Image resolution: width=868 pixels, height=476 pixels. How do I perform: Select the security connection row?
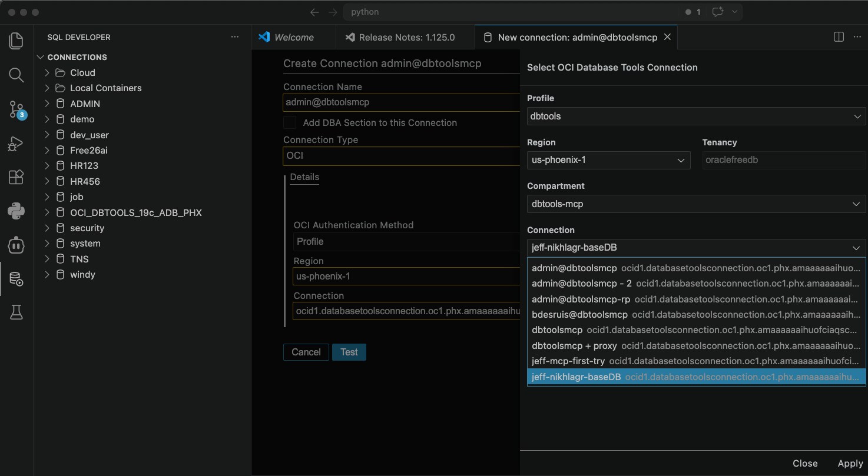point(143,228)
